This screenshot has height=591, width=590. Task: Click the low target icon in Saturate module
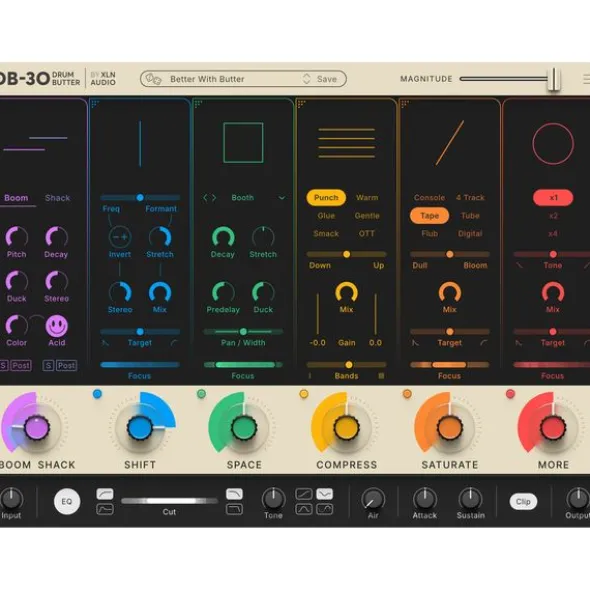click(x=415, y=343)
